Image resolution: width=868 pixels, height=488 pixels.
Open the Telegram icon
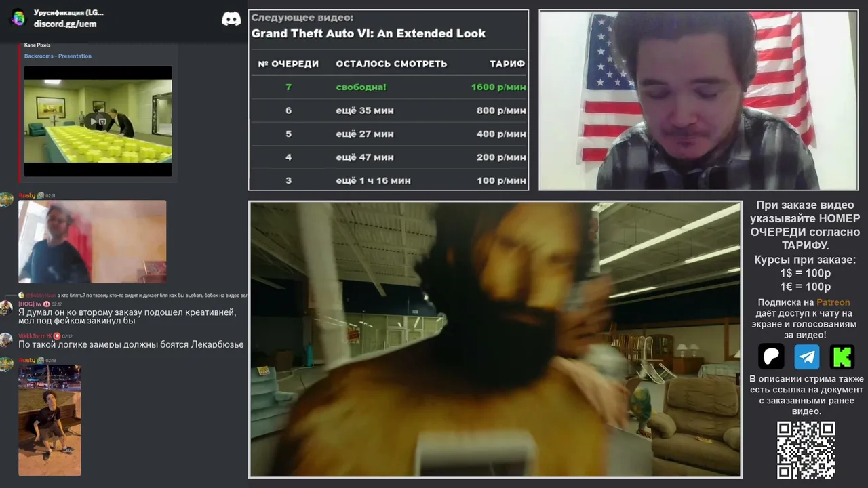click(807, 356)
